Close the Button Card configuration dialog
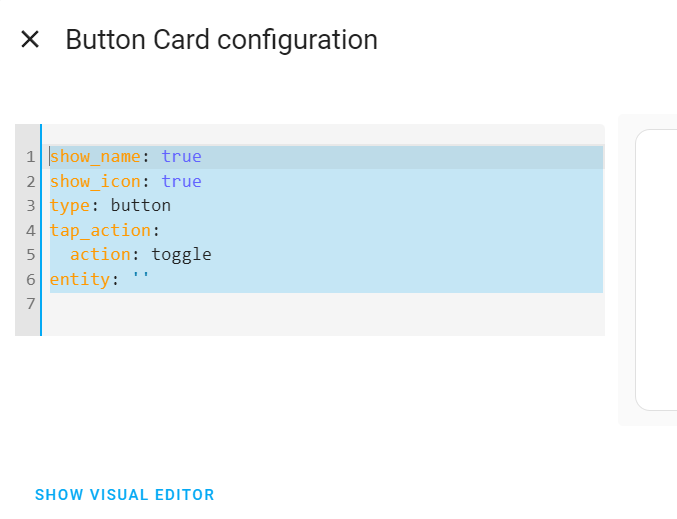Viewport: 677px width, 519px height. (x=30, y=40)
